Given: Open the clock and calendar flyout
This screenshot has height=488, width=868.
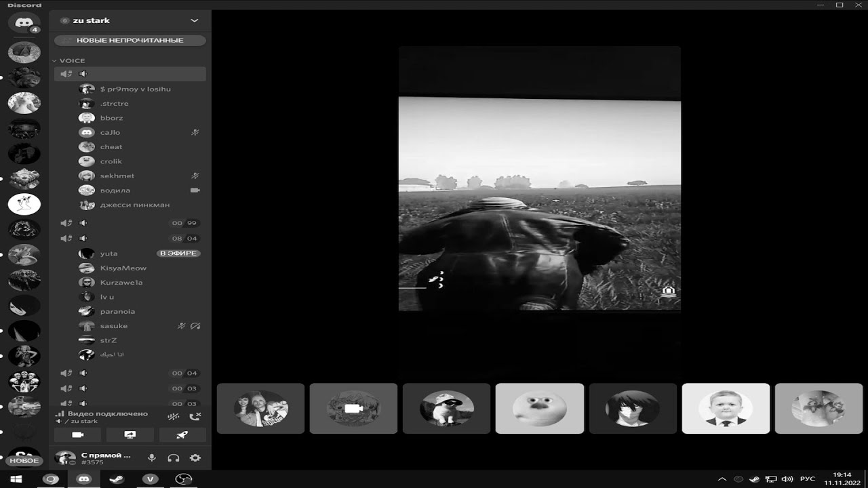Looking at the screenshot, I should coord(842,479).
